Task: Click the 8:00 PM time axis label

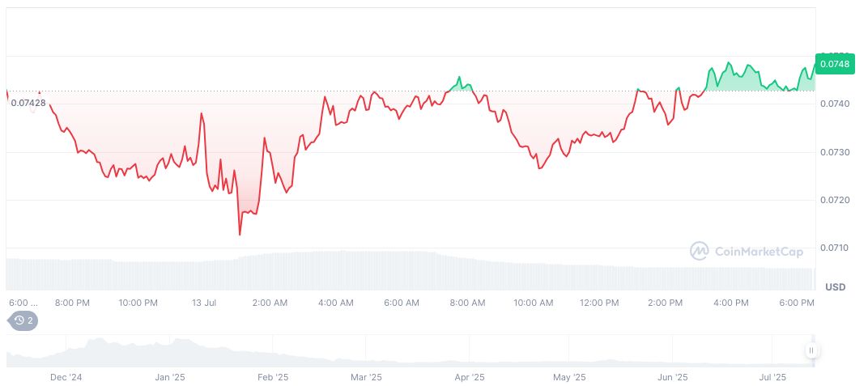Action: point(72,303)
